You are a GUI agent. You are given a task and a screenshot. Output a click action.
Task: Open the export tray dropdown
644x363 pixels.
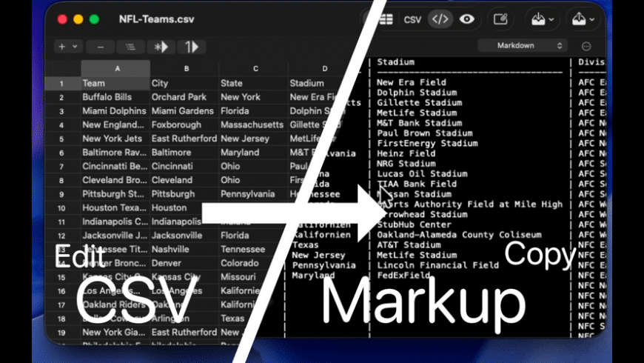click(x=583, y=19)
